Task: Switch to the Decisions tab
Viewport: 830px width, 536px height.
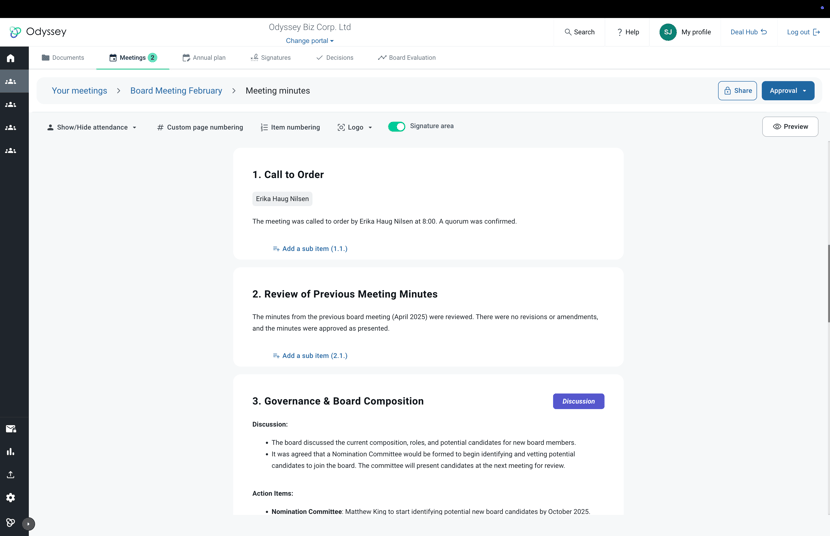Action: (335, 58)
